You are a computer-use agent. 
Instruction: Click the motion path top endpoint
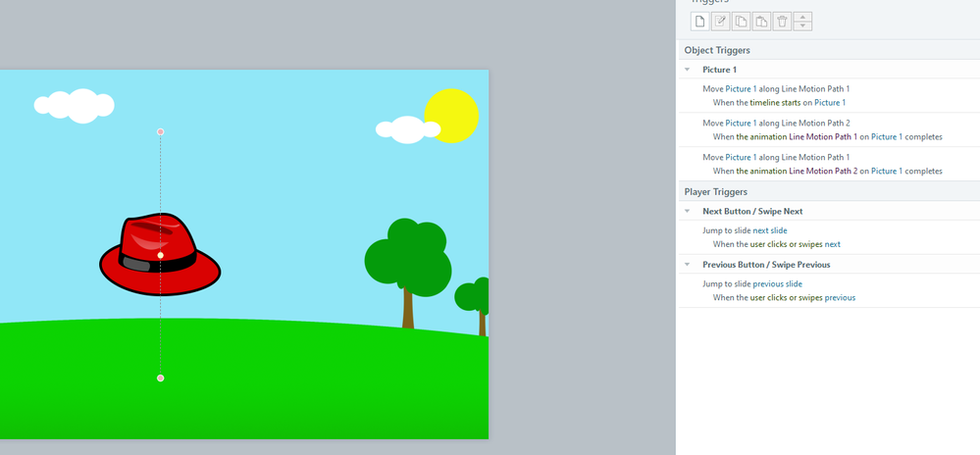(x=161, y=131)
